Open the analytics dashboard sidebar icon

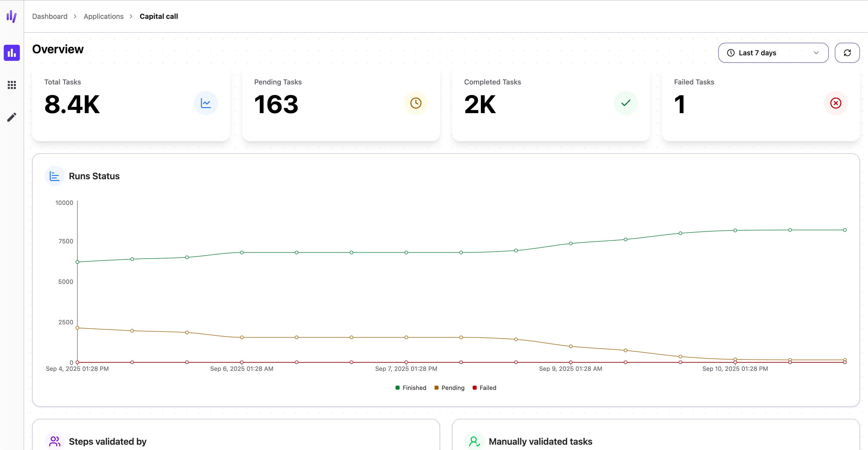pos(12,53)
